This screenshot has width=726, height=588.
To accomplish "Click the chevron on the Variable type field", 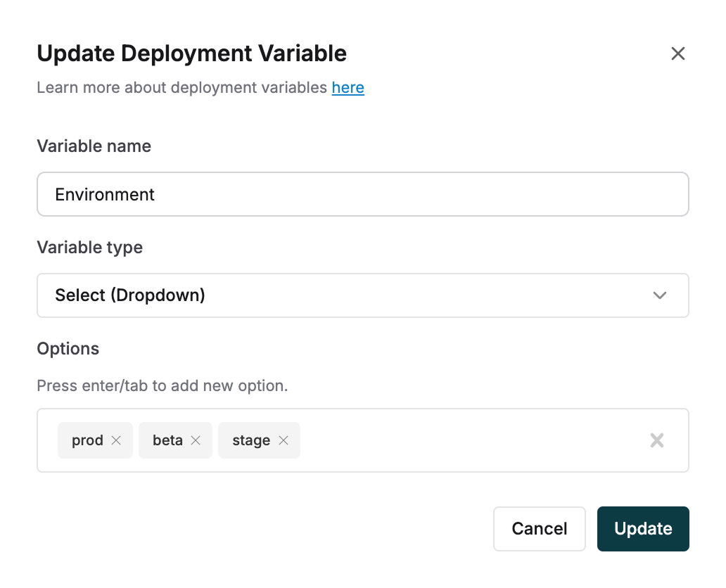I will pos(660,295).
